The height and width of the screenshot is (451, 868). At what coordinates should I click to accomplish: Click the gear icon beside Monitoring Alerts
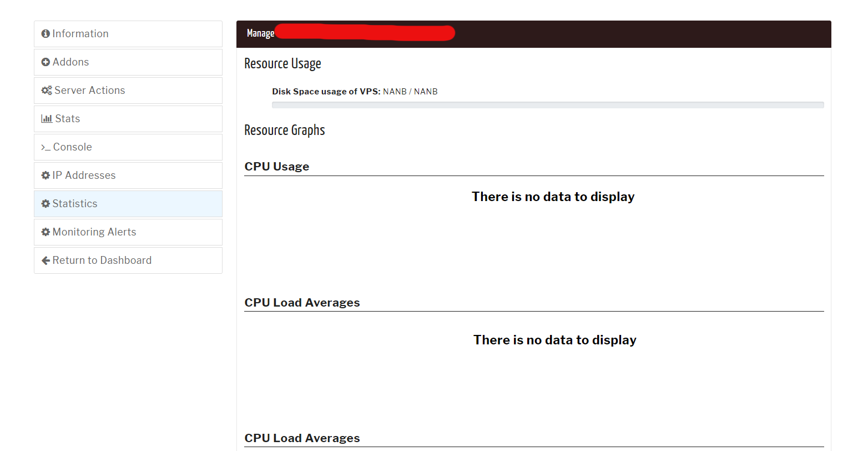(x=46, y=232)
